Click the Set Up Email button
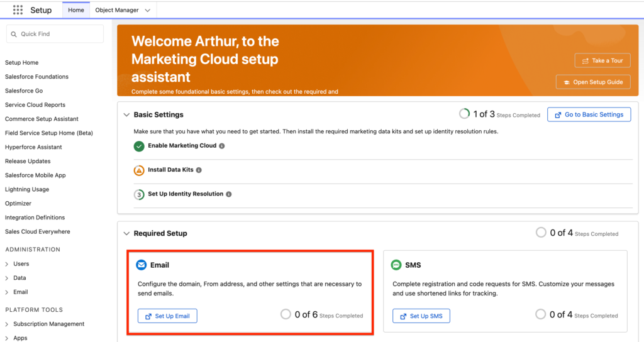 [167, 316]
